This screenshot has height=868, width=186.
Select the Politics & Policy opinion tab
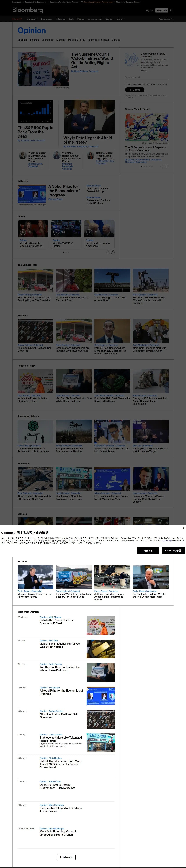coord(77,40)
